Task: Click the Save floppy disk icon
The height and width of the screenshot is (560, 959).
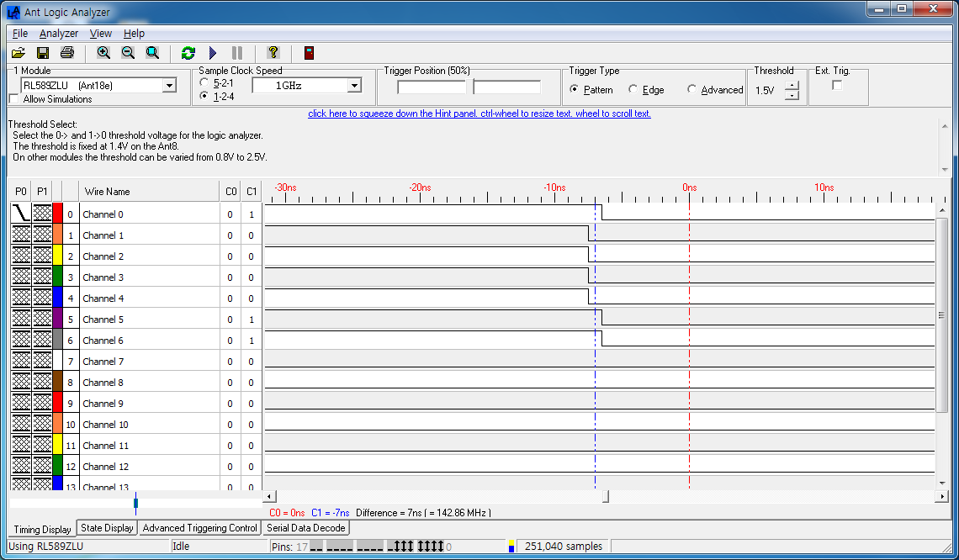Action: coord(43,53)
